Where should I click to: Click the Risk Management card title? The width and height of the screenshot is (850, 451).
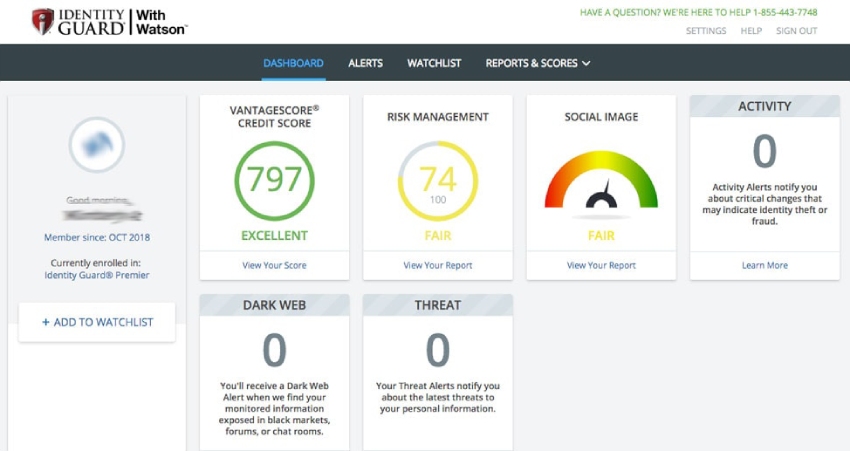(x=438, y=117)
